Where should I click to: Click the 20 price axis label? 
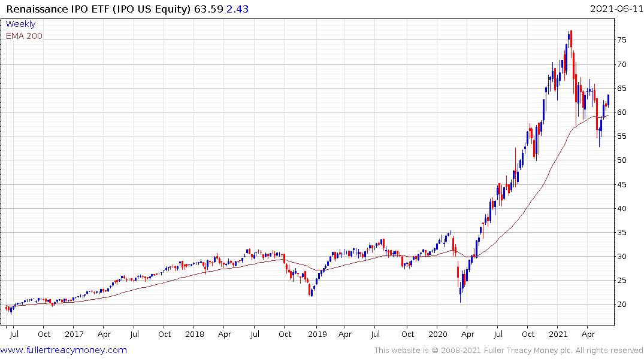point(621,305)
